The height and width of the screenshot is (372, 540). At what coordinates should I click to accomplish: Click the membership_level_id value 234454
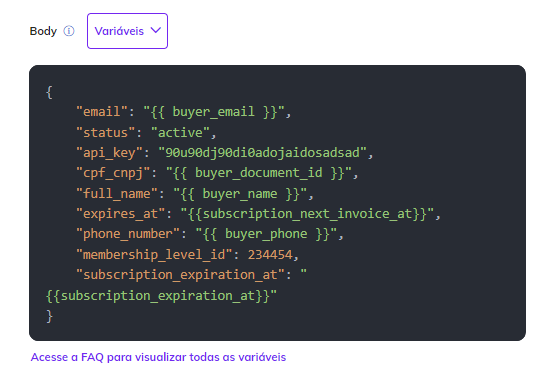click(x=270, y=255)
